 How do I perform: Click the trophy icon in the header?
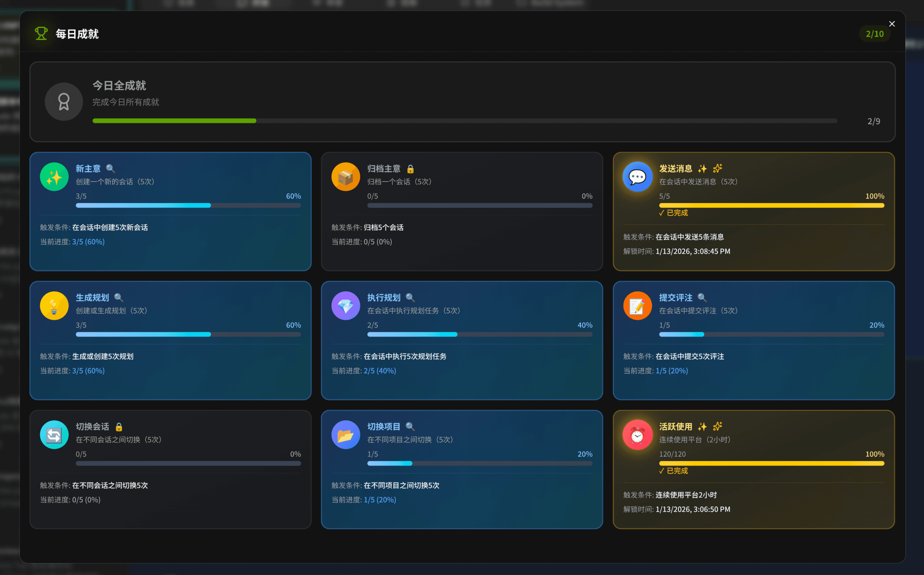click(x=41, y=33)
